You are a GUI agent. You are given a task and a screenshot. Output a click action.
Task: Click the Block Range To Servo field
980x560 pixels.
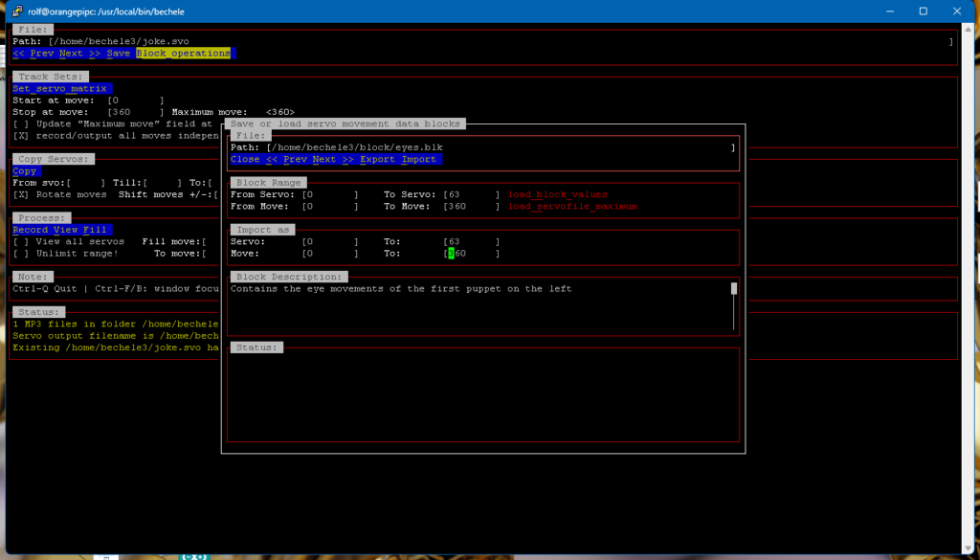click(470, 194)
